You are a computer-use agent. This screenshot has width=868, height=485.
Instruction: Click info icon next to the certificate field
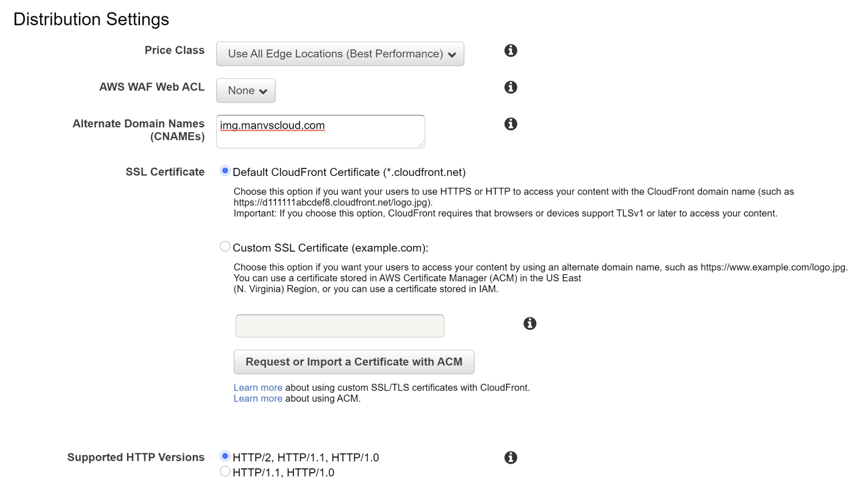pos(529,323)
